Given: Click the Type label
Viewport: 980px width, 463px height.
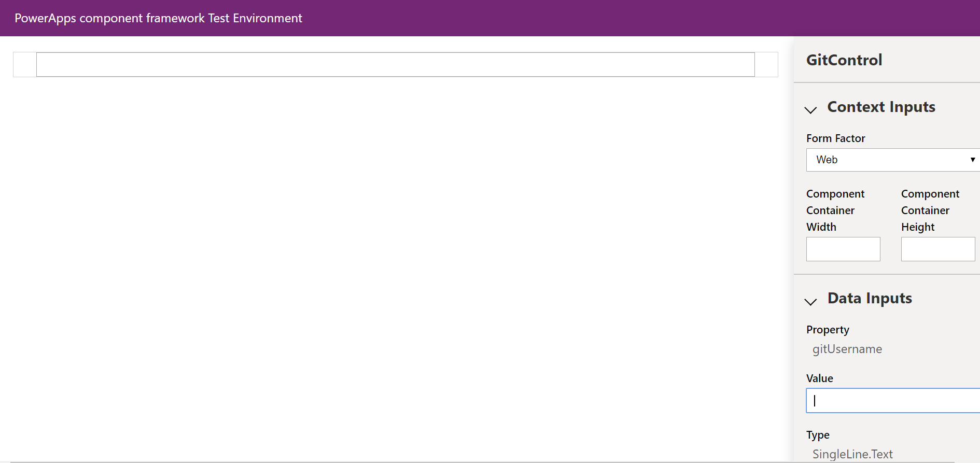Looking at the screenshot, I should coord(818,435).
